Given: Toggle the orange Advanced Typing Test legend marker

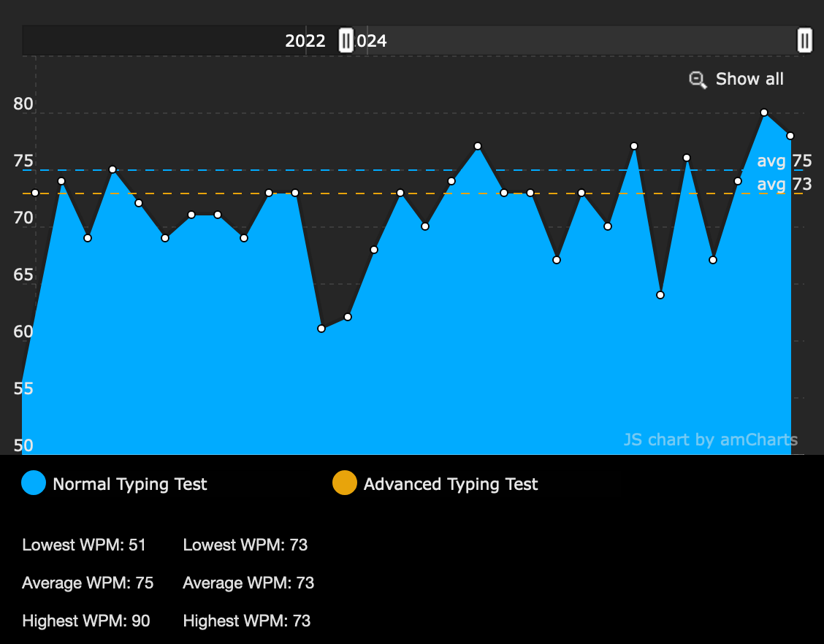Looking at the screenshot, I should pos(345,483).
